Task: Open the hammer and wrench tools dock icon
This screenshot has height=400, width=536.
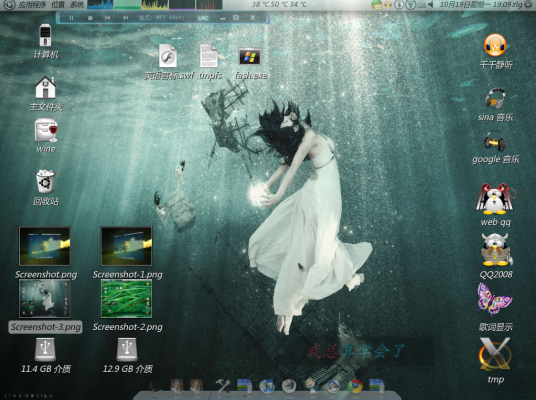Action: click(223, 386)
